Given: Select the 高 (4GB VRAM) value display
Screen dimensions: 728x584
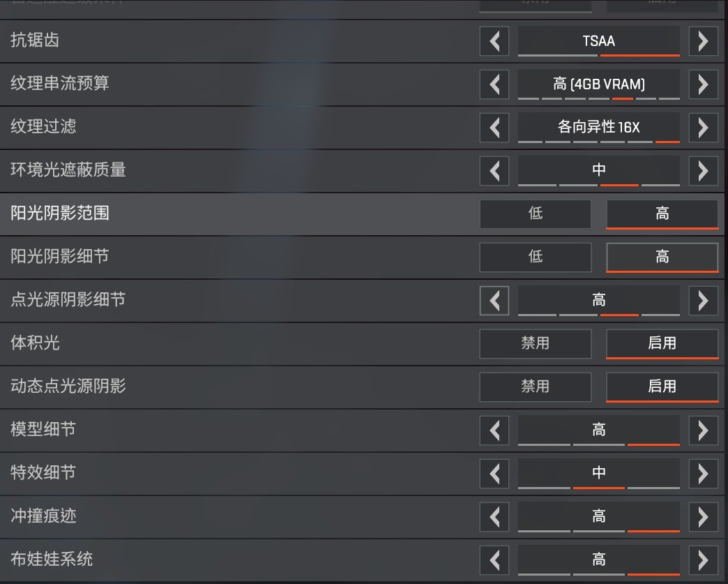Looking at the screenshot, I should (599, 84).
